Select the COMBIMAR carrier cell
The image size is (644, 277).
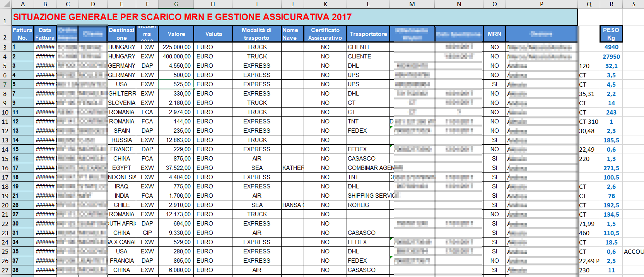[x=368, y=168]
